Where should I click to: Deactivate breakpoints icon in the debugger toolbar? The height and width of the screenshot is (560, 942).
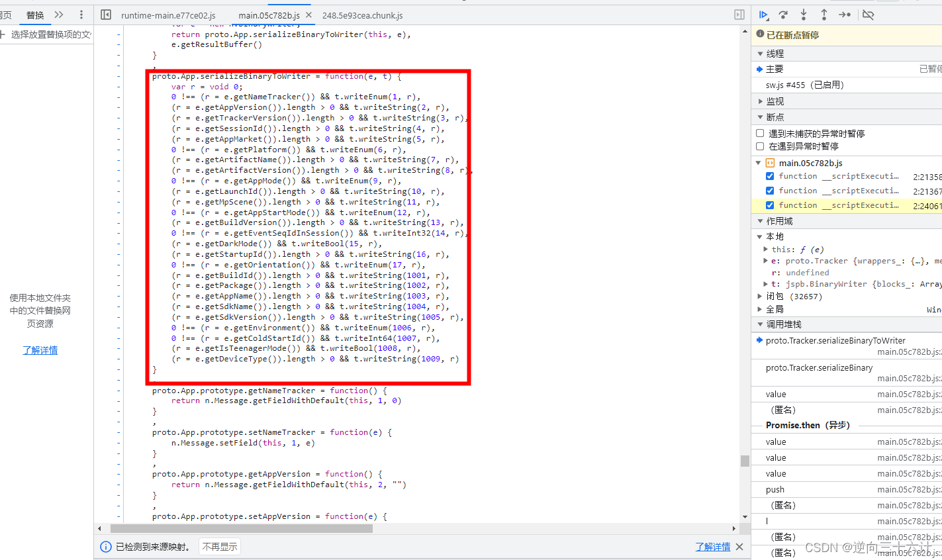[869, 15]
